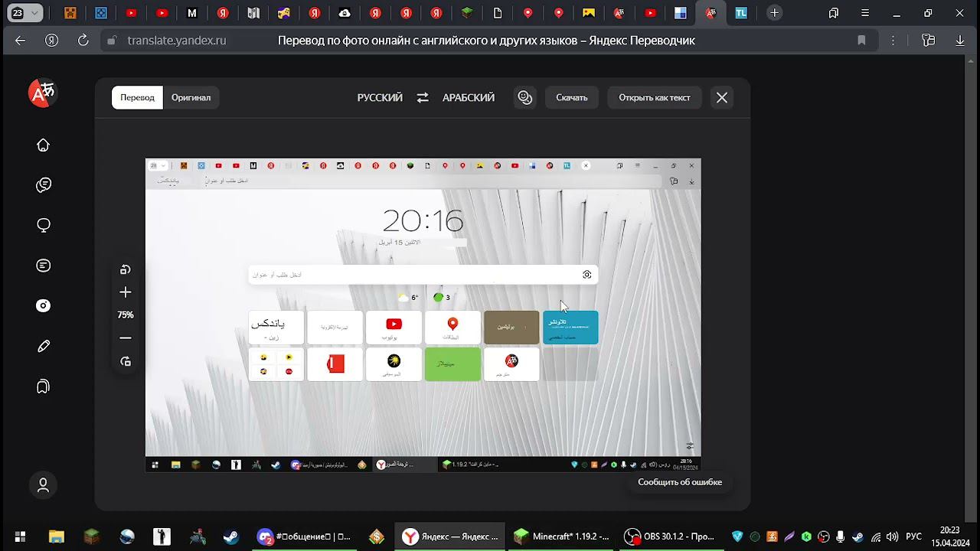The image size is (980, 551).
Task: Open Minecraft 1.19.2 taskbar window
Action: (561, 536)
